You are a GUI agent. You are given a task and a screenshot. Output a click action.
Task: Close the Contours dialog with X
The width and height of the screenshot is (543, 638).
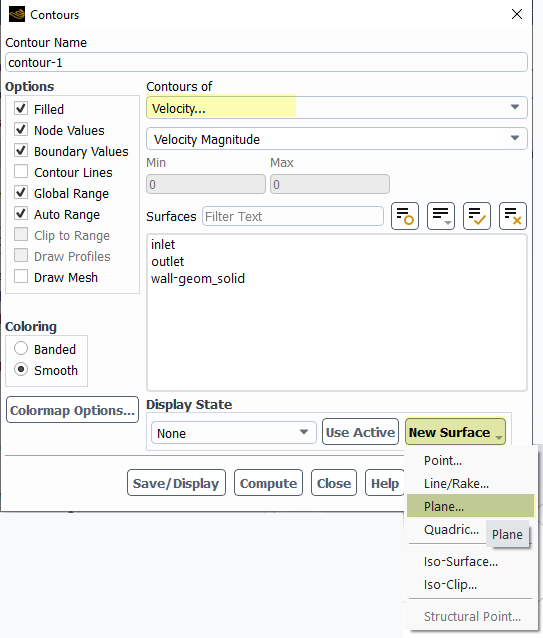517,14
